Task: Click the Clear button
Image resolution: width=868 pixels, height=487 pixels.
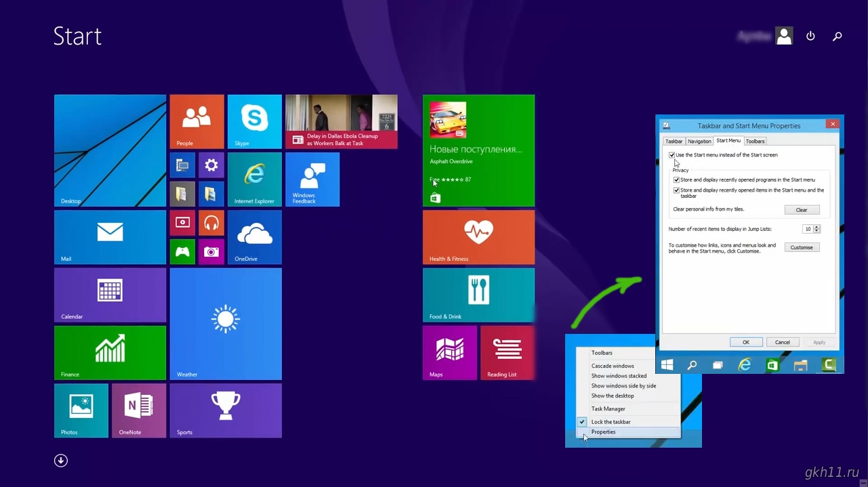Action: point(802,210)
